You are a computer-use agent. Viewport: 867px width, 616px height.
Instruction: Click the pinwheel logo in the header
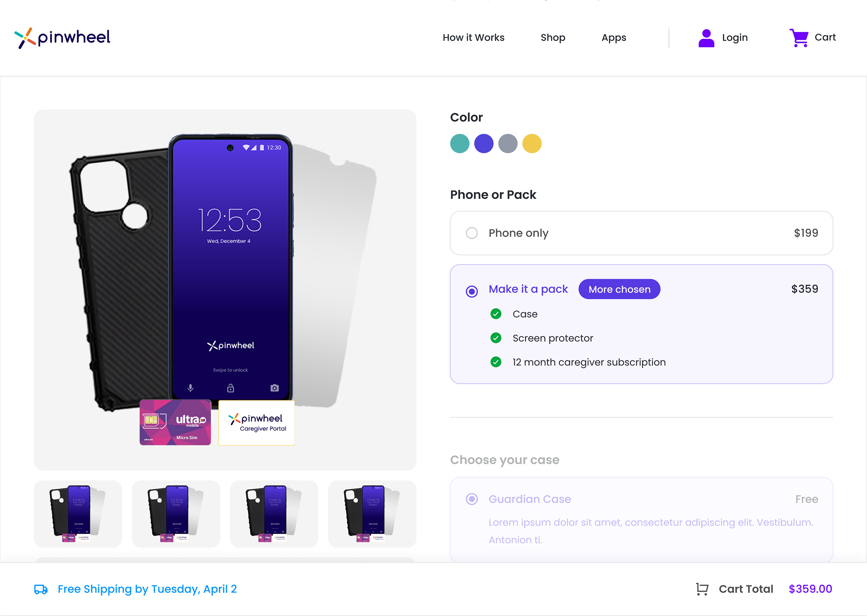62,38
